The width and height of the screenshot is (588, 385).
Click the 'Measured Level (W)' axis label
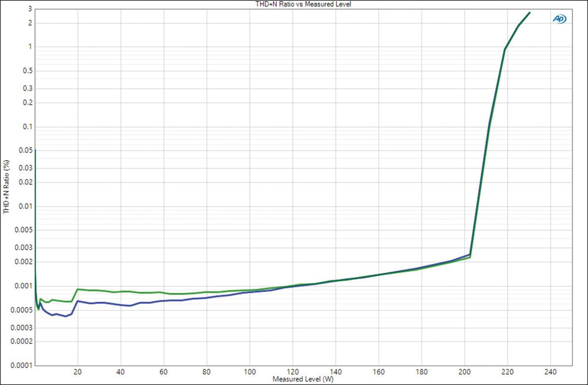click(303, 379)
